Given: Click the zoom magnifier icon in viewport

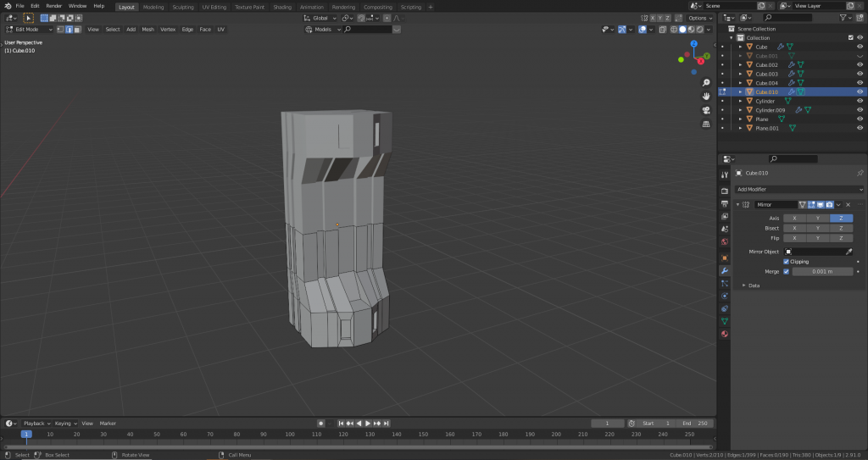Looking at the screenshot, I should coord(706,83).
